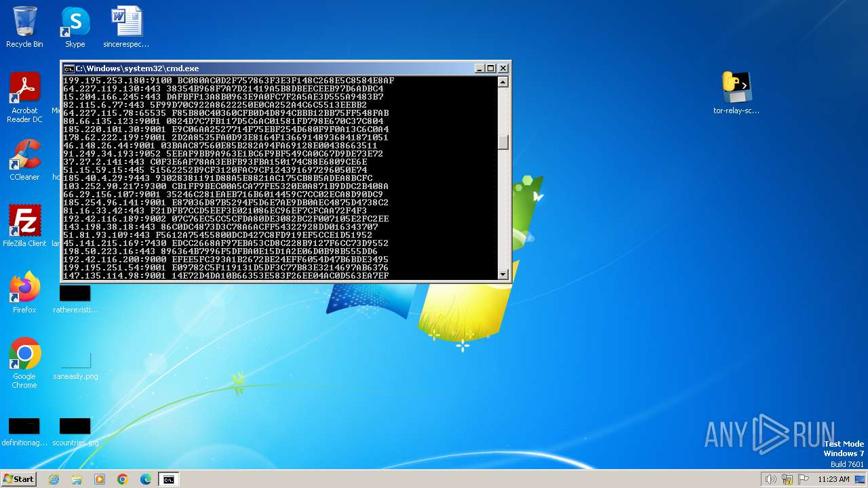
Task: Click the cmd vertical scrollbar thumb
Action: 502,142
